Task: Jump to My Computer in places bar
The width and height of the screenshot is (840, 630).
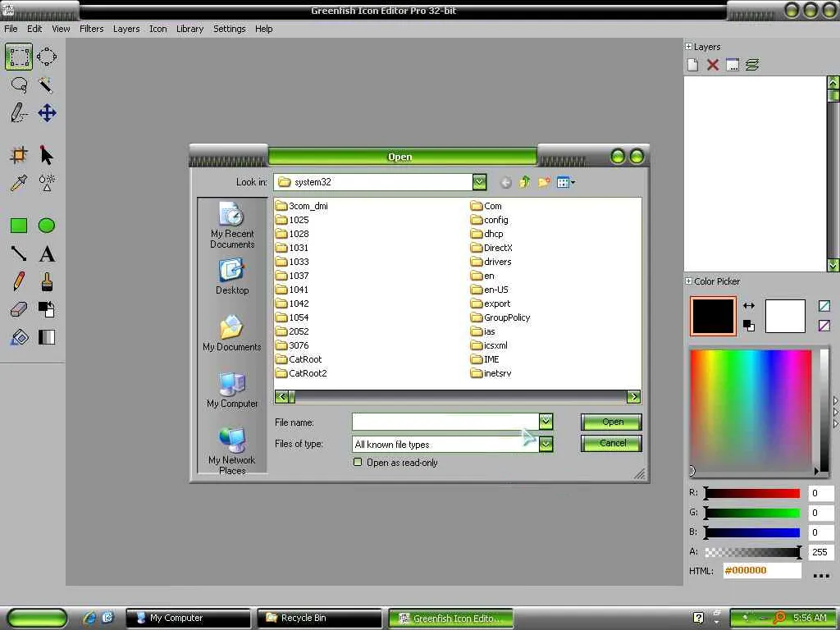Action: (232, 390)
